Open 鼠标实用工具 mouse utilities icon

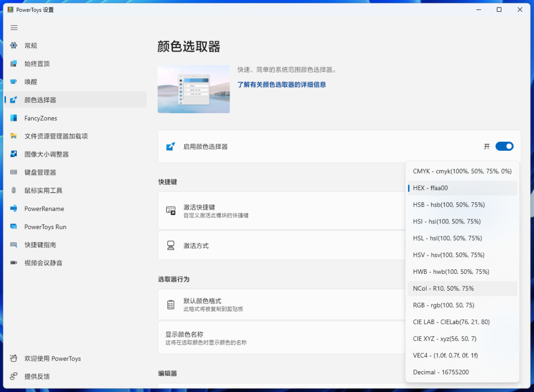click(x=14, y=190)
